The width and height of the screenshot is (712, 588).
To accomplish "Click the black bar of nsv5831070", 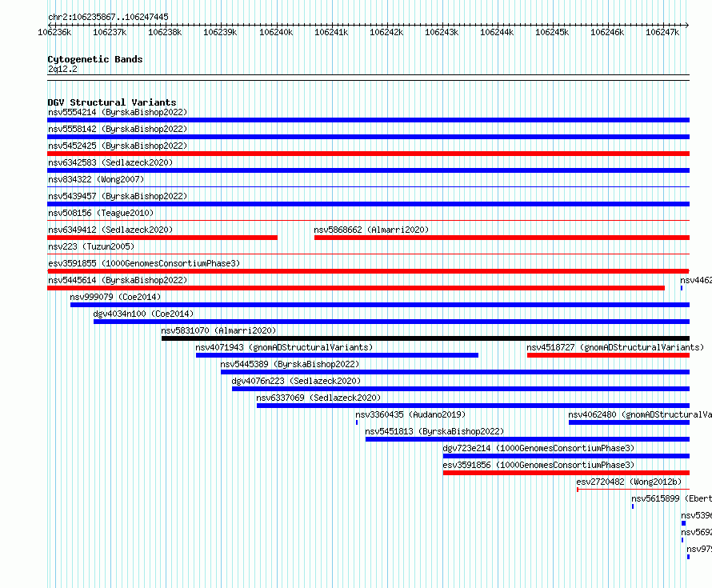I will point(426,338).
